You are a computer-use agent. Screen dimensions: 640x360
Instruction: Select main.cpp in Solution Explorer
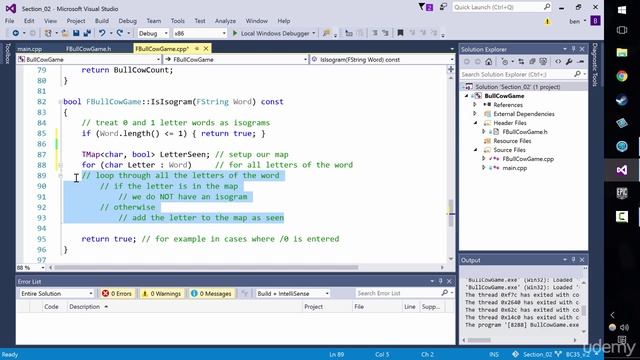click(514, 168)
